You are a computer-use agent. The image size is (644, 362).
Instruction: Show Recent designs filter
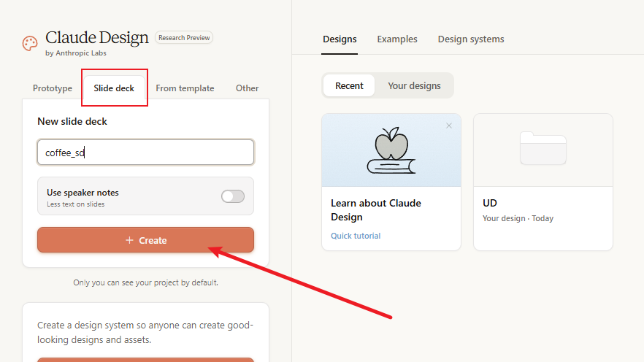[x=349, y=86]
